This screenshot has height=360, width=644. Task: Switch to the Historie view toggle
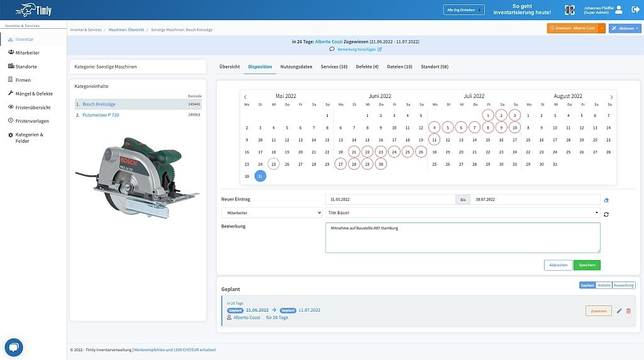(604, 285)
